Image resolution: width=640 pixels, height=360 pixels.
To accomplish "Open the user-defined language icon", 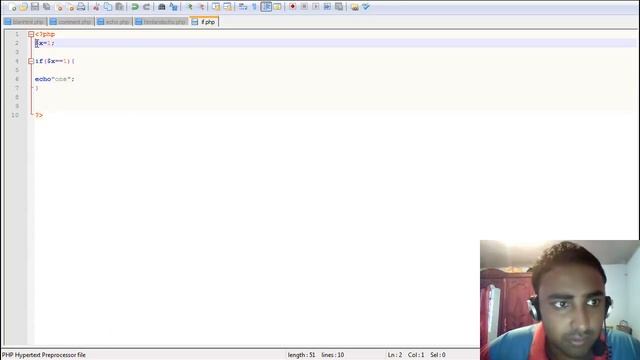I will point(278,7).
